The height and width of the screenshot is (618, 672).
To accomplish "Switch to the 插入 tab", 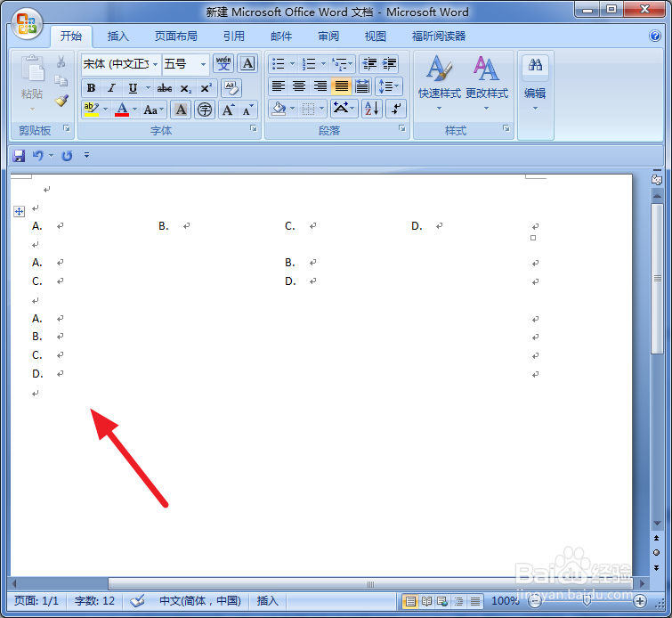I will click(117, 37).
